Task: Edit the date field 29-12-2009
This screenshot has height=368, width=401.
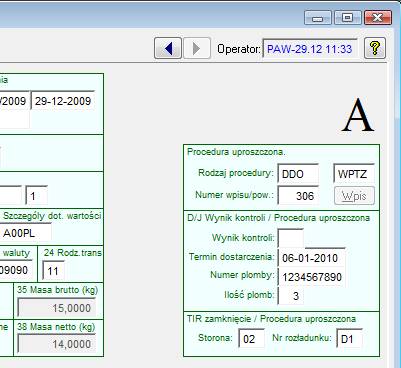Action: coord(63,101)
